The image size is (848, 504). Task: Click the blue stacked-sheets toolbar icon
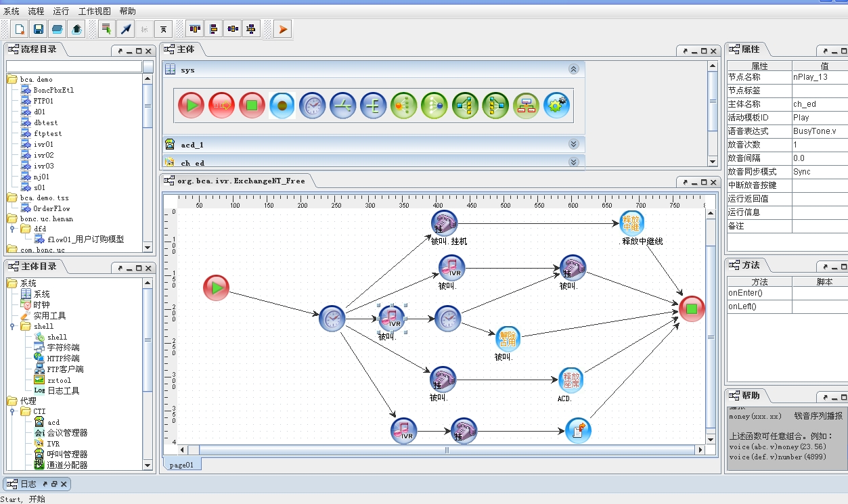tap(58, 29)
